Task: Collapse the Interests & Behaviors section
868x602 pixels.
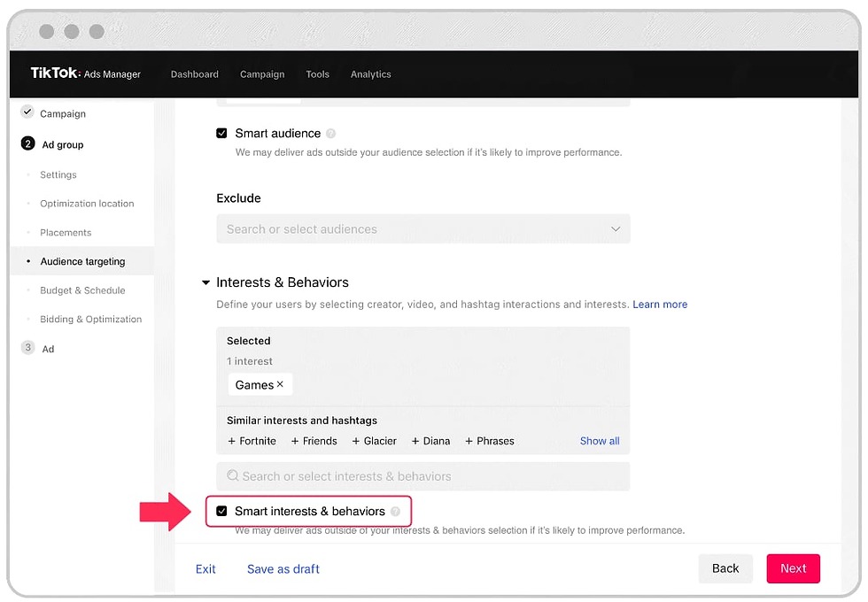Action: [206, 283]
